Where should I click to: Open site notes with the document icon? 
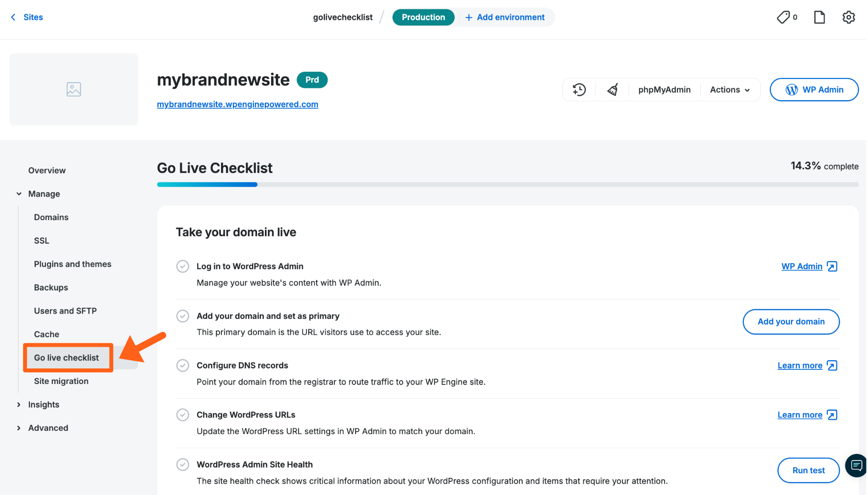[x=819, y=17]
